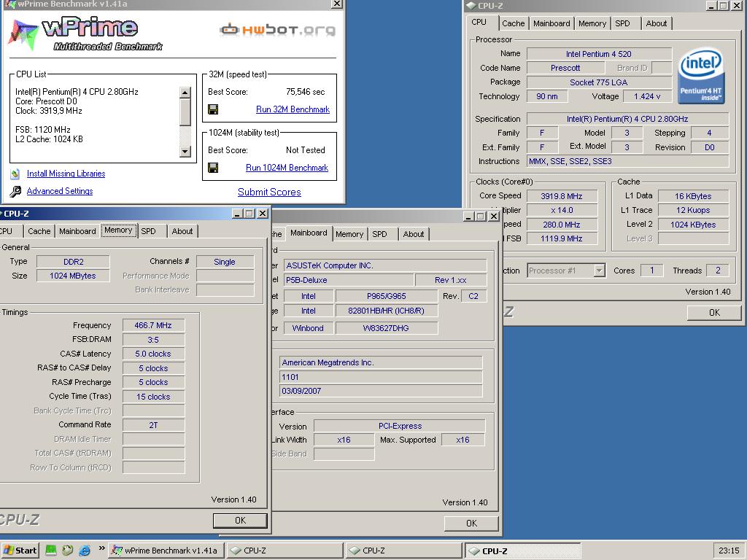Open the Processor #1 selection dropdown
Image resolution: width=747 pixels, height=560 pixels.
pos(600,271)
